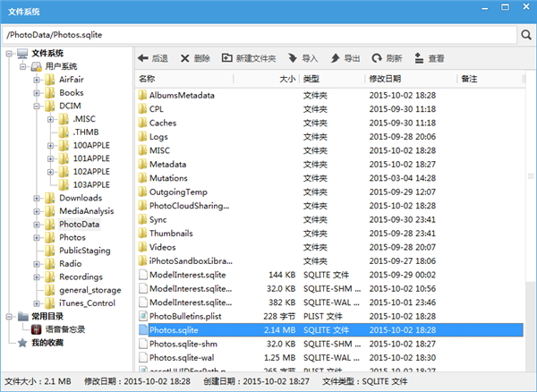
Task: Select the Videos folder row
Action: pos(330,247)
